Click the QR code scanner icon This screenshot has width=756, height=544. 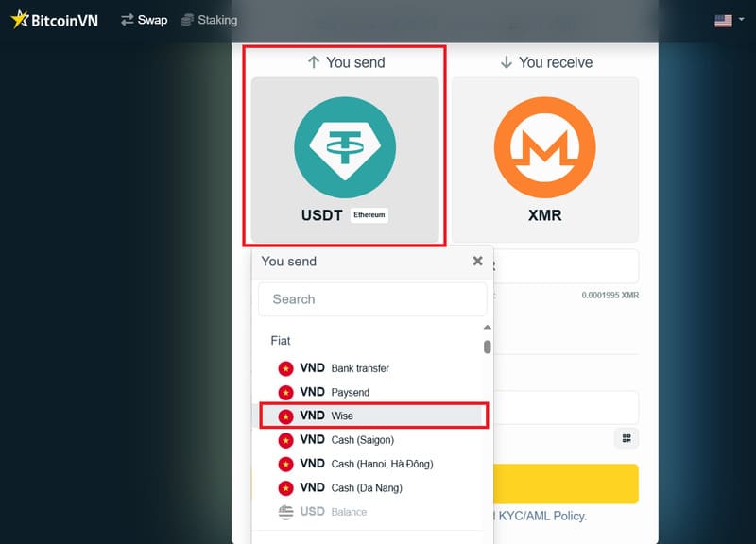pos(626,438)
